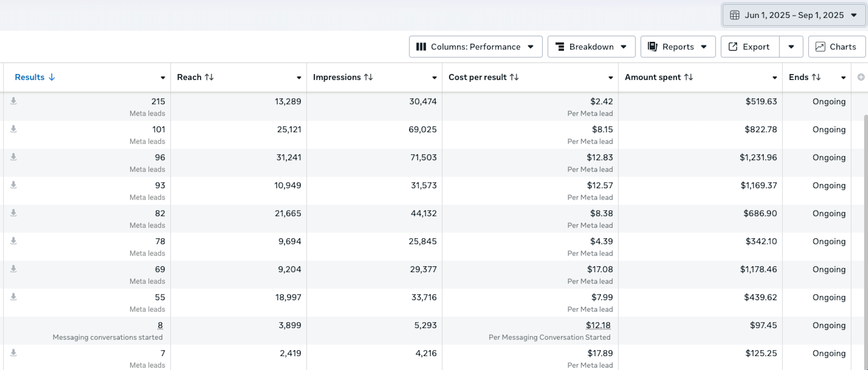The width and height of the screenshot is (868, 370).
Task: Expand the Breakdown dropdown menu
Action: click(591, 47)
